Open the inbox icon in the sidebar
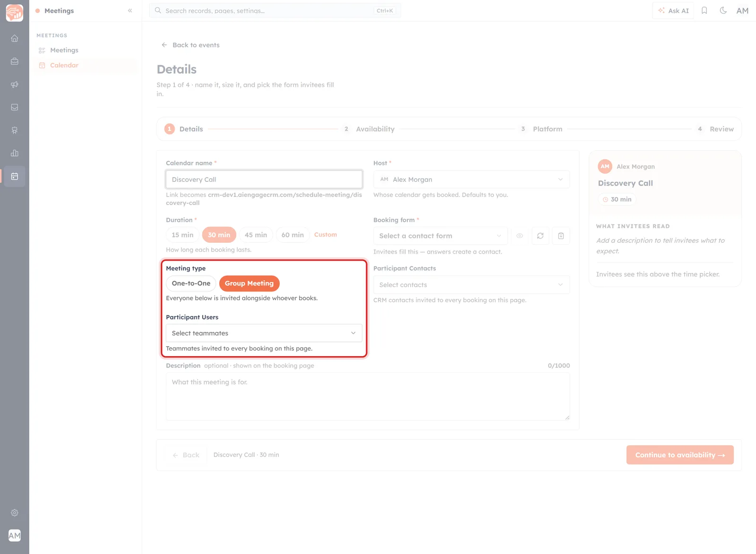The width and height of the screenshot is (756, 554). click(x=15, y=107)
